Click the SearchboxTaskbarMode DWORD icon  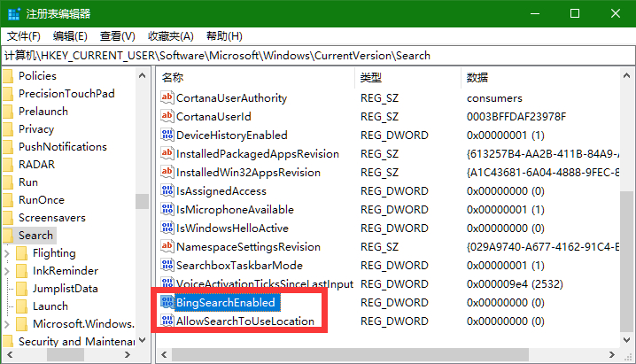167,266
